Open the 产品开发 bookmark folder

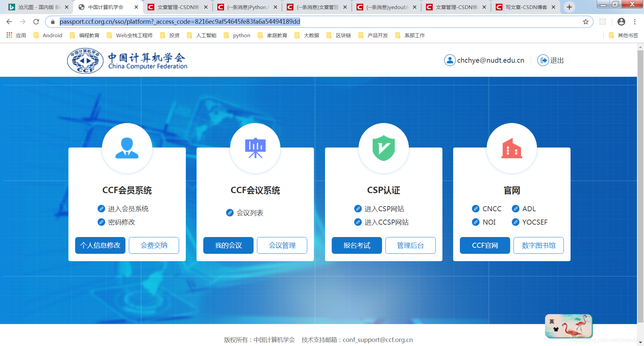pos(373,35)
